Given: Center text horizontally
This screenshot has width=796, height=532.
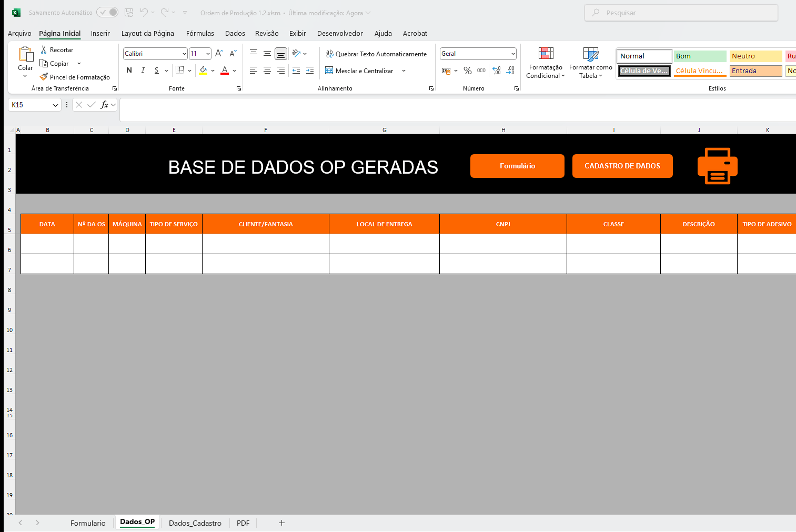Looking at the screenshot, I should click(267, 70).
